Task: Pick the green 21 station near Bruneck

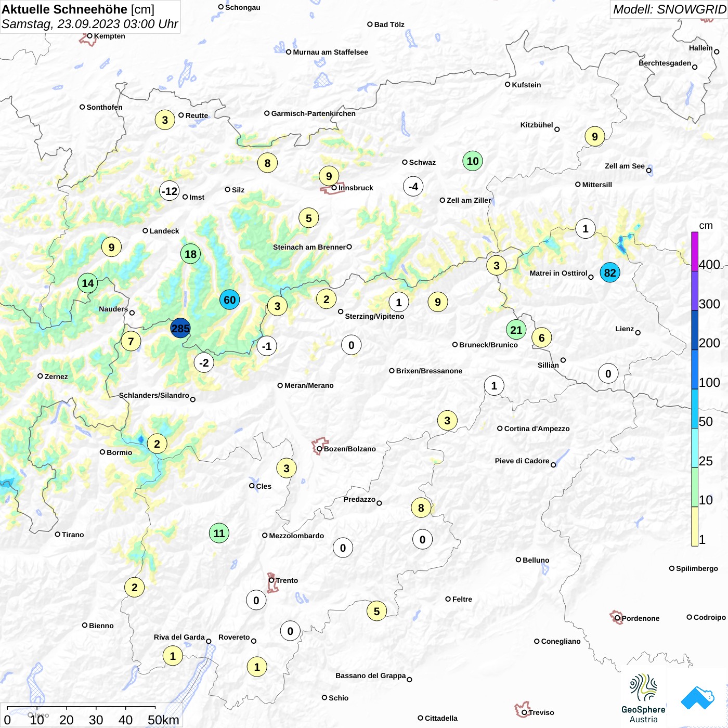Action: [516, 330]
